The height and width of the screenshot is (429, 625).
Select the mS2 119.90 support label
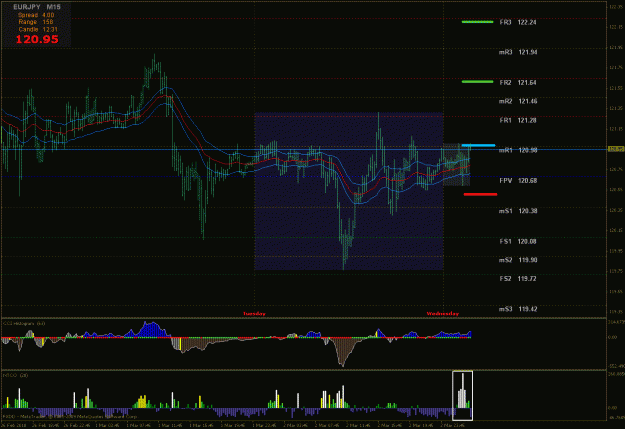(518, 260)
